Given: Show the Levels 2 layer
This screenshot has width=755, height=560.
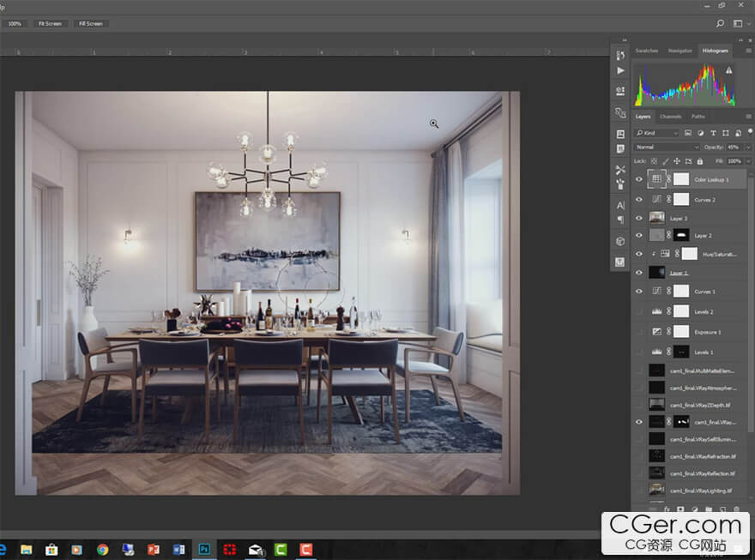Looking at the screenshot, I should click(639, 312).
